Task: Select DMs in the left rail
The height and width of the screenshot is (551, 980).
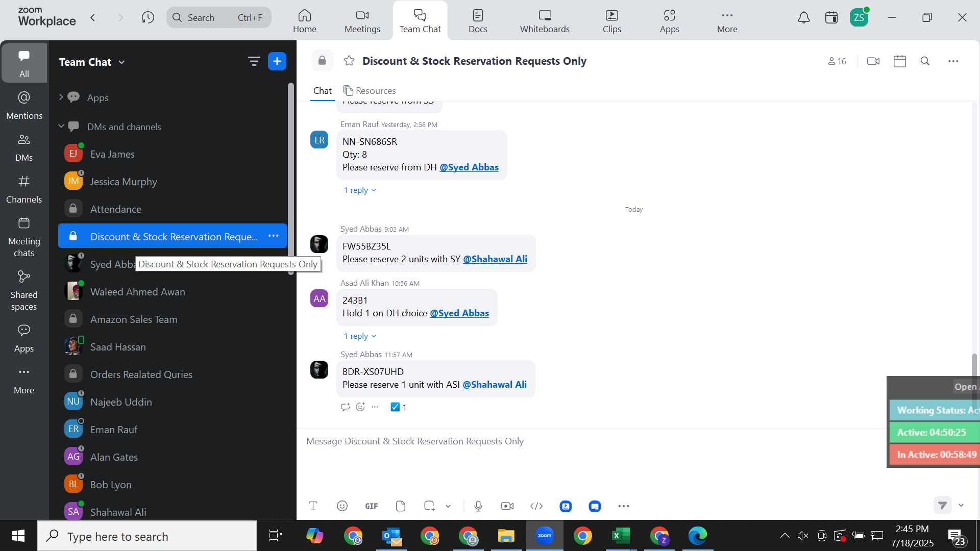Action: point(24,147)
